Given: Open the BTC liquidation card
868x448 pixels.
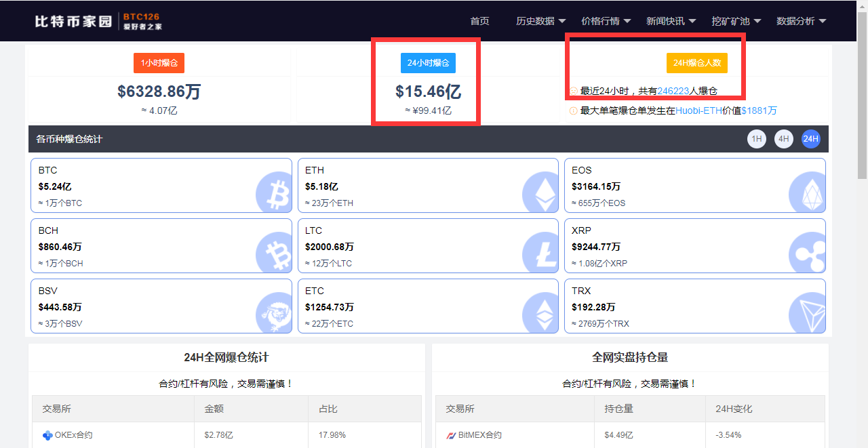Looking at the screenshot, I should pyautogui.click(x=161, y=186).
